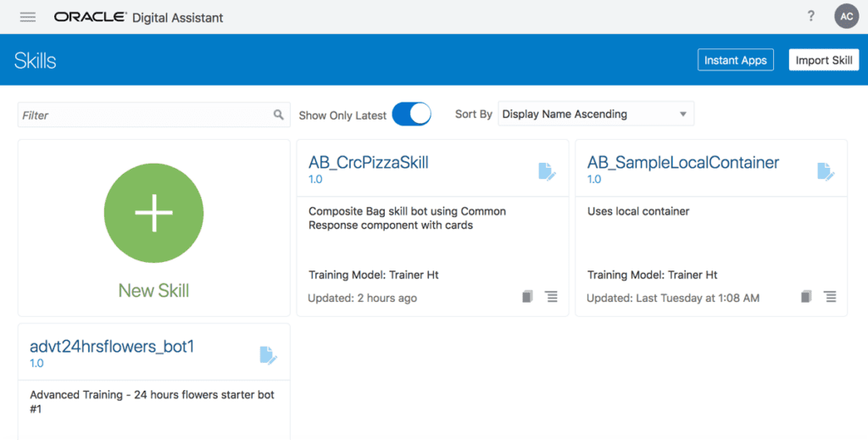This screenshot has height=440, width=868.
Task: Expand the Sort By Display Name Ascending dropdown
Action: [x=596, y=114]
